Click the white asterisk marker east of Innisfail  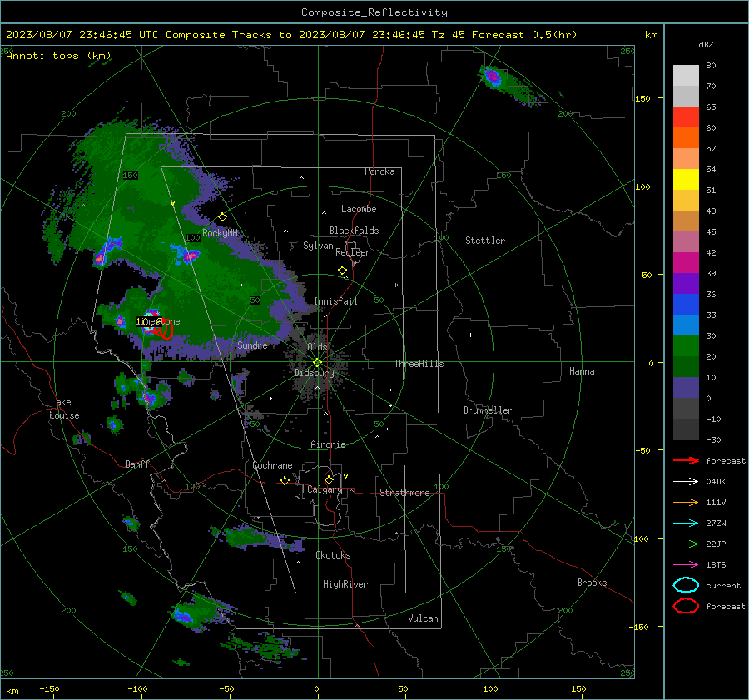pos(395,285)
